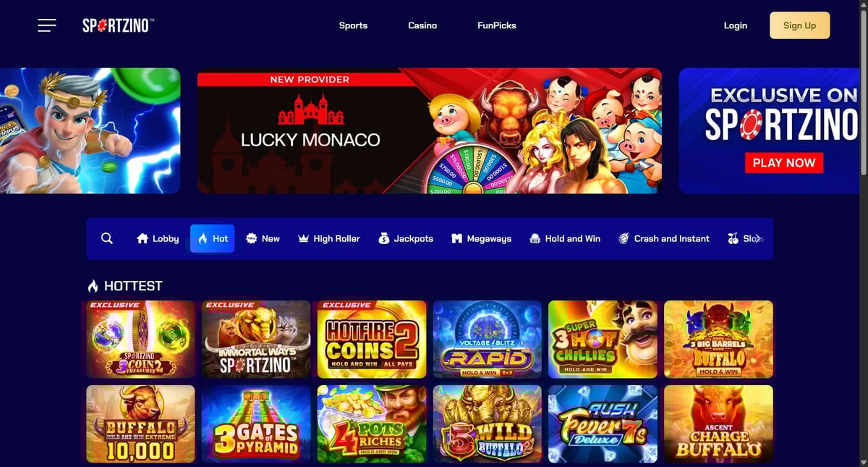Open the Hold and Win category
The width and height of the screenshot is (868, 467).
point(565,238)
